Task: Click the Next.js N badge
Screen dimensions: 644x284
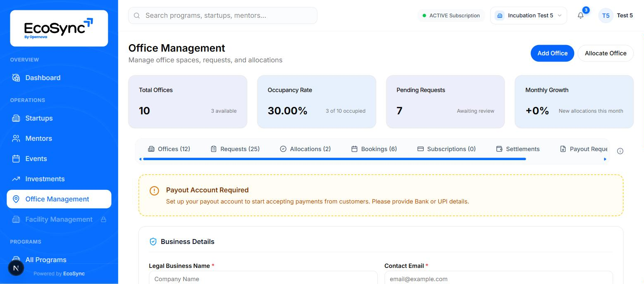Action: (16, 268)
